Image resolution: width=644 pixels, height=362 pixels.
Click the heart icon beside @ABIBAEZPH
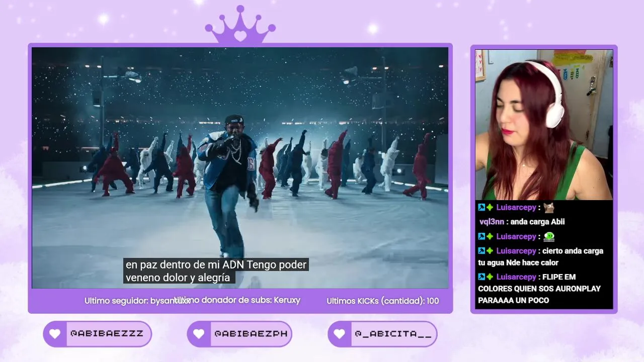(199, 334)
